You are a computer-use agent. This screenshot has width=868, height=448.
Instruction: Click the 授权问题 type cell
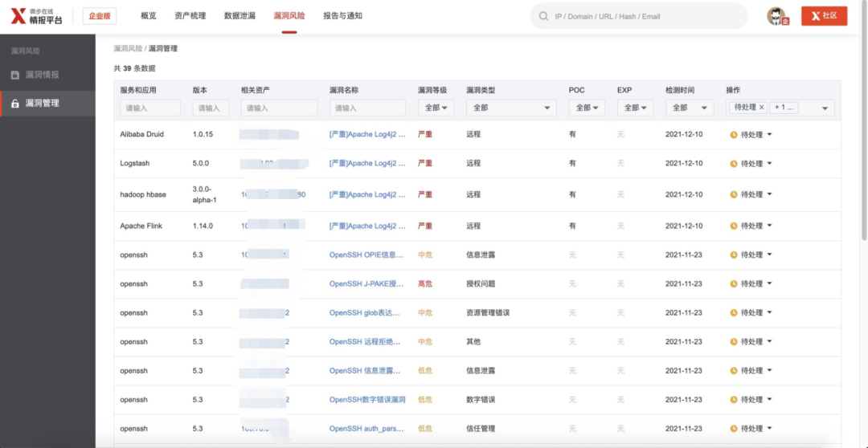coord(481,283)
